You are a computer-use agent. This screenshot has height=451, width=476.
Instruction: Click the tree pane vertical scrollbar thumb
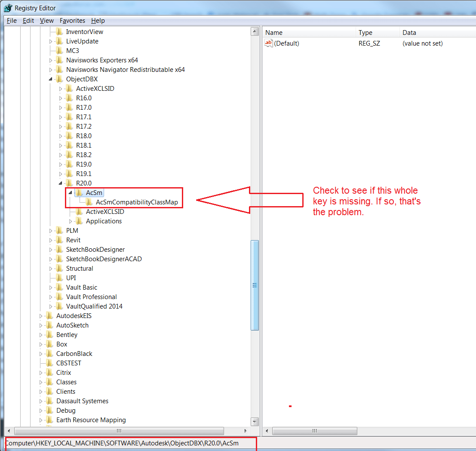tap(255, 285)
